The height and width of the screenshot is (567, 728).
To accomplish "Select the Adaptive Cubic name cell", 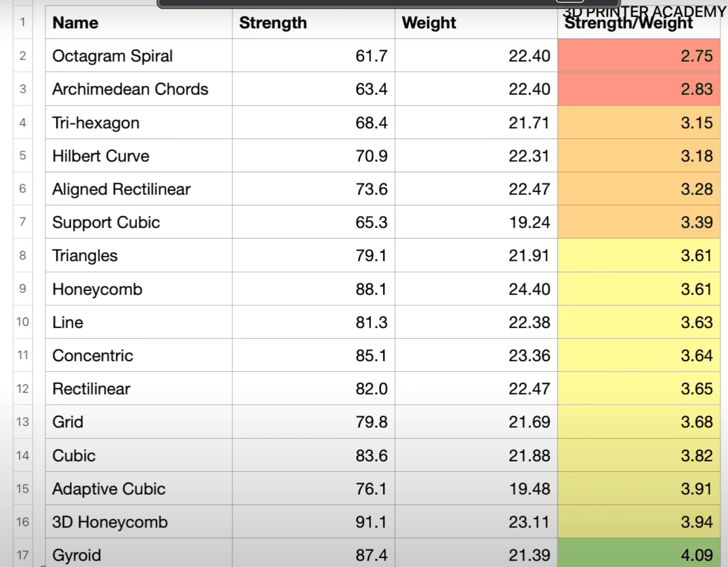I will pyautogui.click(x=138, y=489).
